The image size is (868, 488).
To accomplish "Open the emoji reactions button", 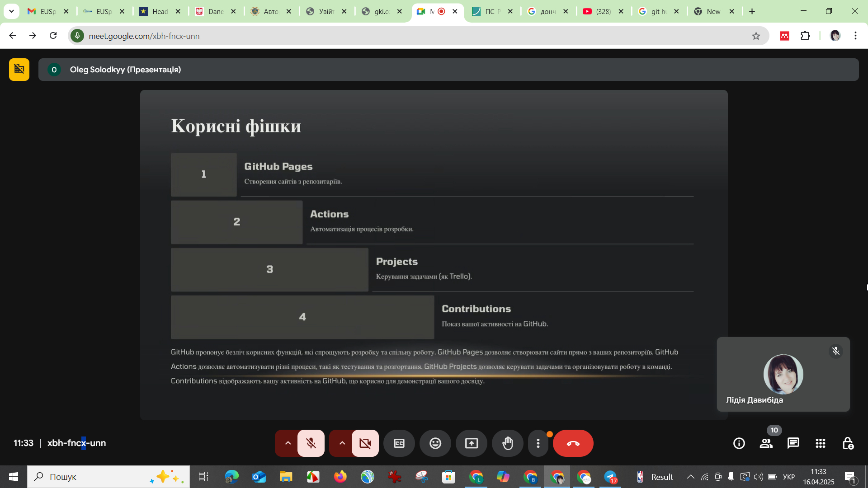I will point(435,443).
